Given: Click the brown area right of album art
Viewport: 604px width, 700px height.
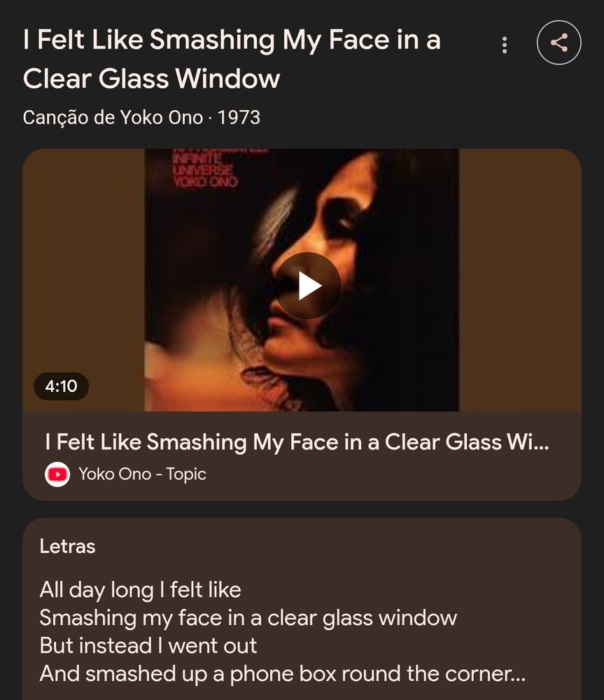Looking at the screenshot, I should point(520,280).
